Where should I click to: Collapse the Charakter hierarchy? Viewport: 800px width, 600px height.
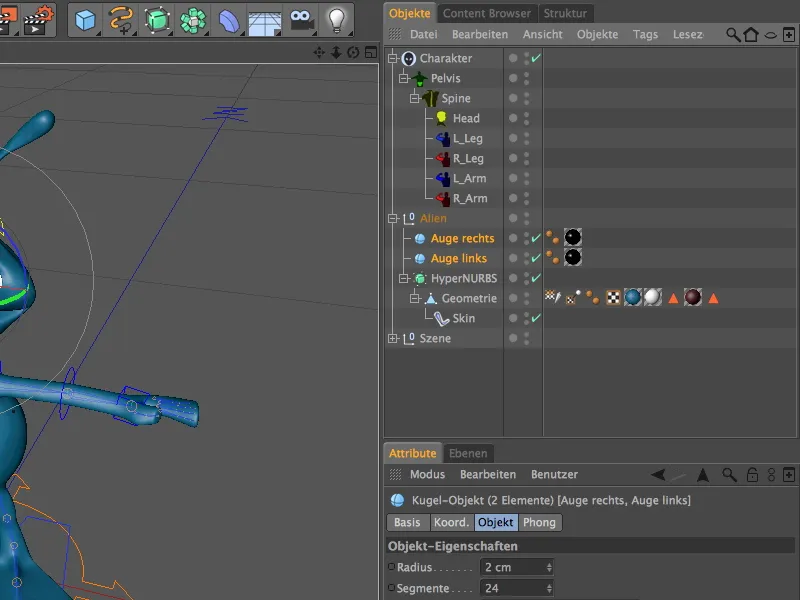point(392,58)
